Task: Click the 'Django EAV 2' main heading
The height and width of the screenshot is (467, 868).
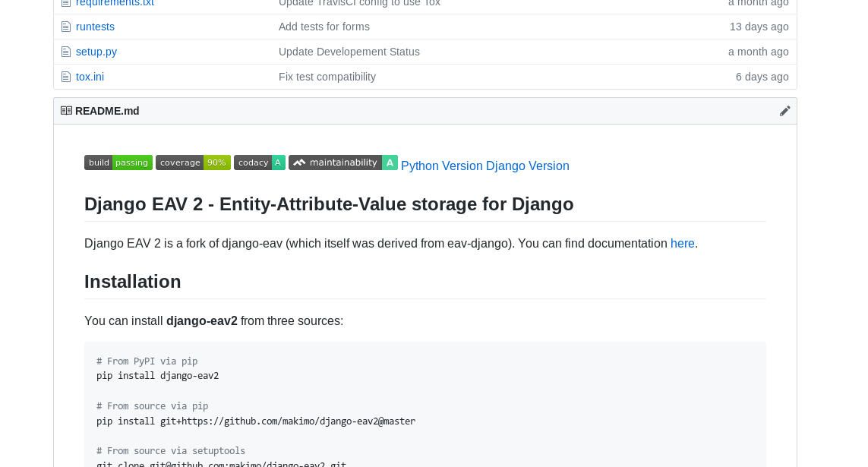Action: pyautogui.click(x=329, y=204)
